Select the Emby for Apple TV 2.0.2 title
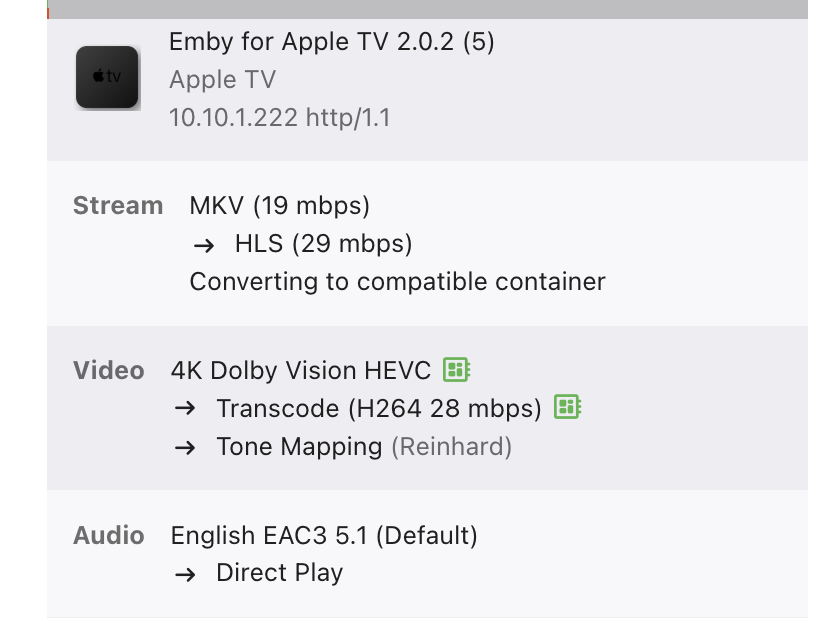 pos(332,43)
